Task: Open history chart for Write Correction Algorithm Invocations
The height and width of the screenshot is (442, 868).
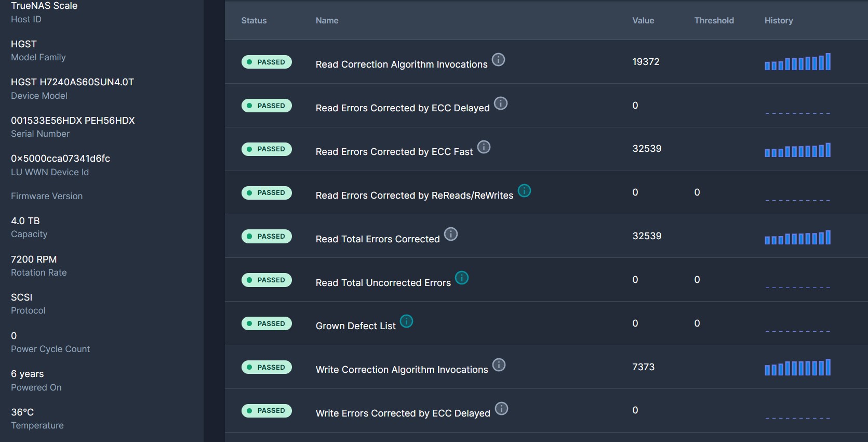Action: (797, 367)
